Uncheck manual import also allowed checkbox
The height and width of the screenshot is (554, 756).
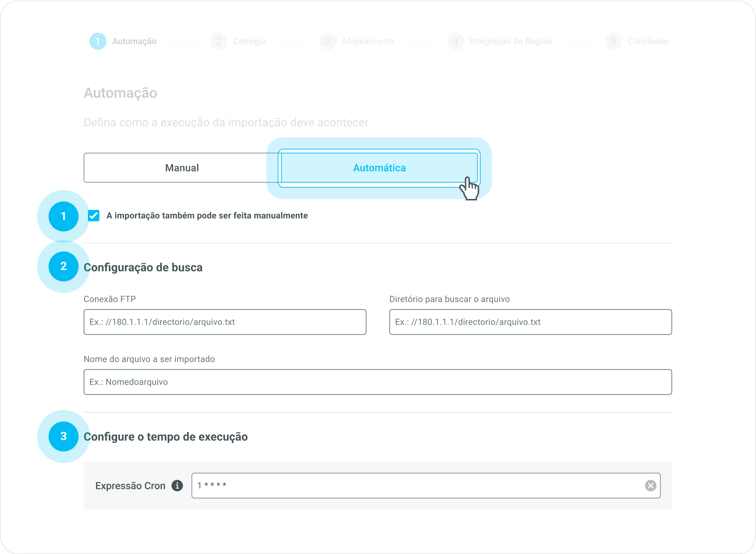click(x=94, y=215)
